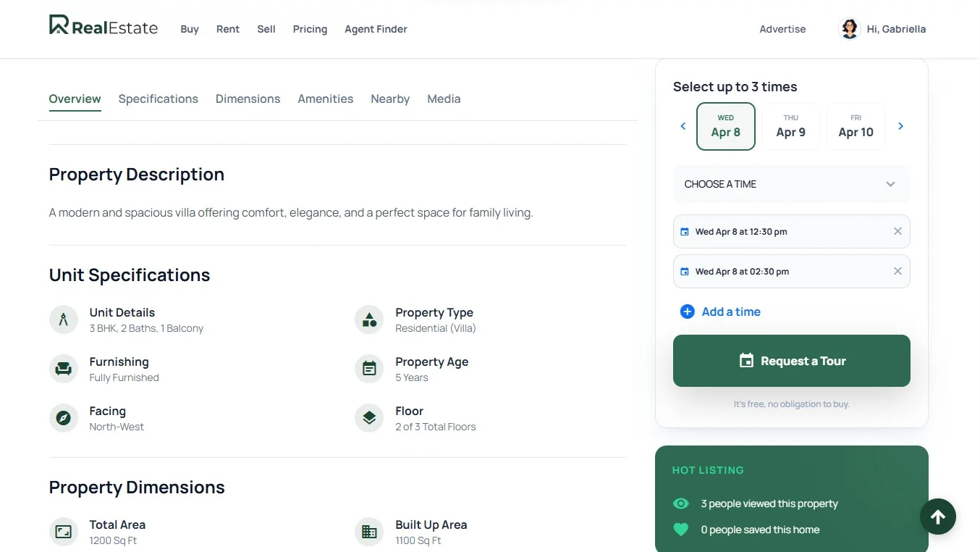980x552 pixels.
Task: Click Gabriella's profile avatar
Action: pos(848,29)
